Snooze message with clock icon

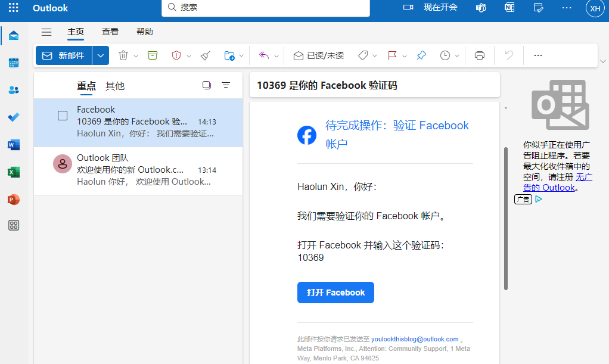(x=445, y=55)
